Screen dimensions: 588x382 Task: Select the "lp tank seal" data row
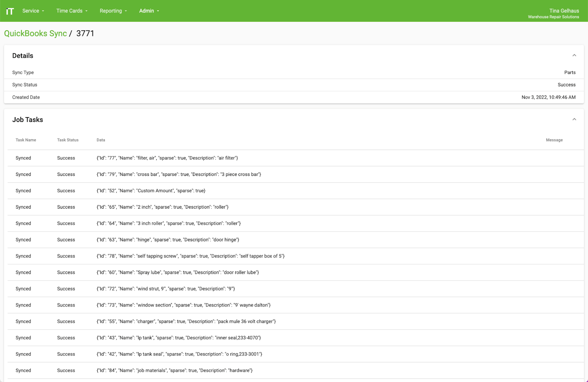pyautogui.click(x=296, y=354)
